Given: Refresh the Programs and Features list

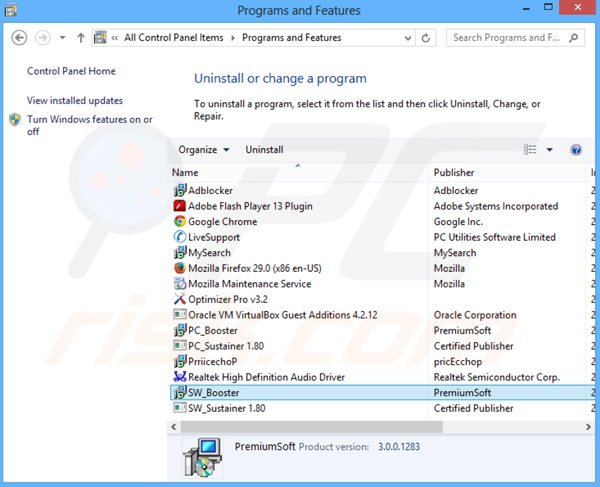Looking at the screenshot, I should tap(427, 38).
